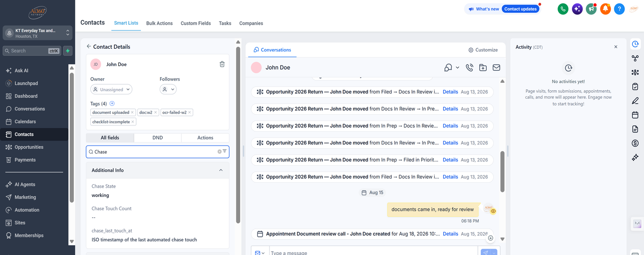644x255 pixels.
Task: Open the opportunities icon in right rail
Action: point(635,73)
